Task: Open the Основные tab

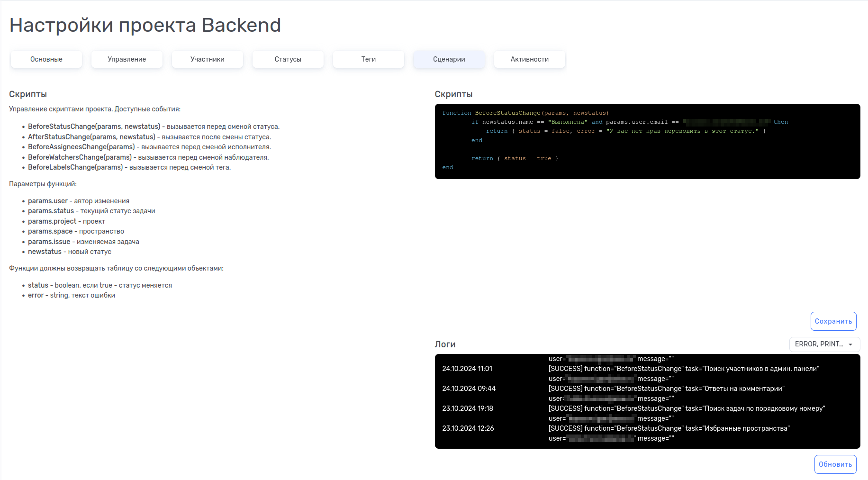Action: [x=46, y=59]
